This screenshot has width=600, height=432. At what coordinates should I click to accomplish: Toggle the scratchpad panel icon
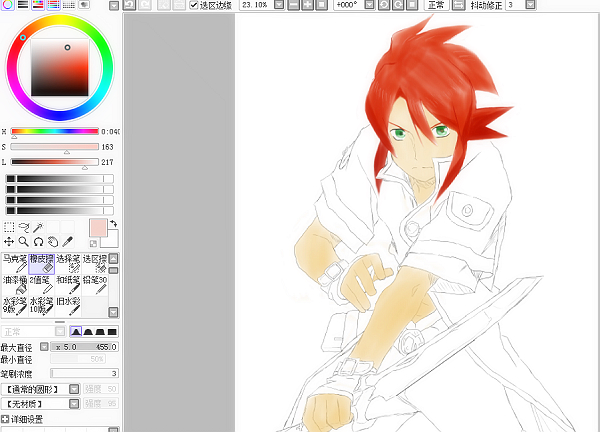pyautogui.click(x=84, y=5)
